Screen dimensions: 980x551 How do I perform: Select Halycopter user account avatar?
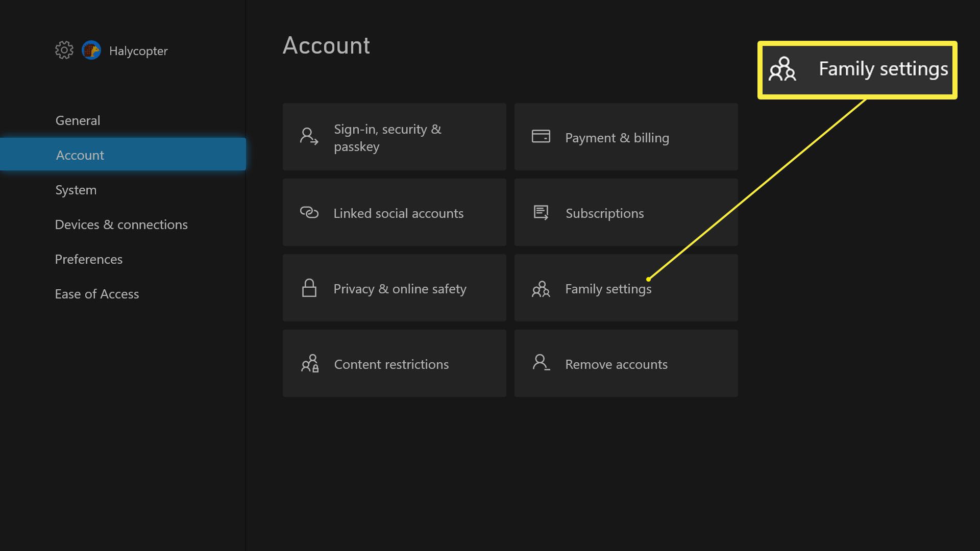click(x=91, y=51)
